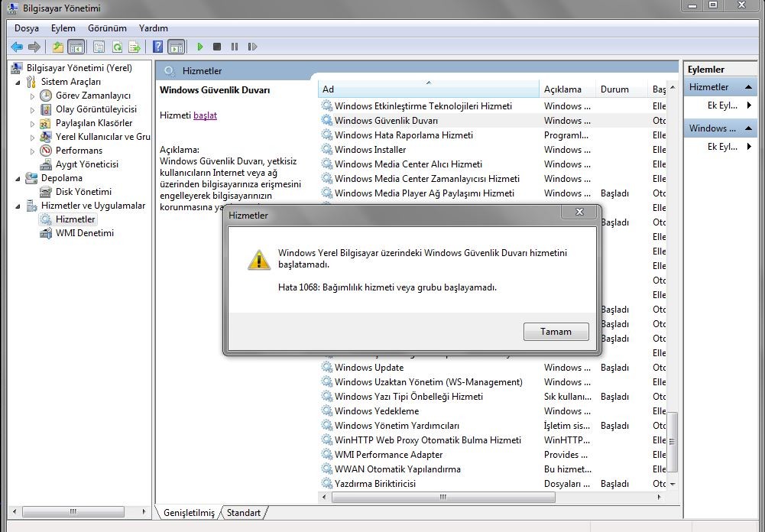Click the Refresh toolbar icon
The height and width of the screenshot is (532, 765).
click(x=117, y=47)
